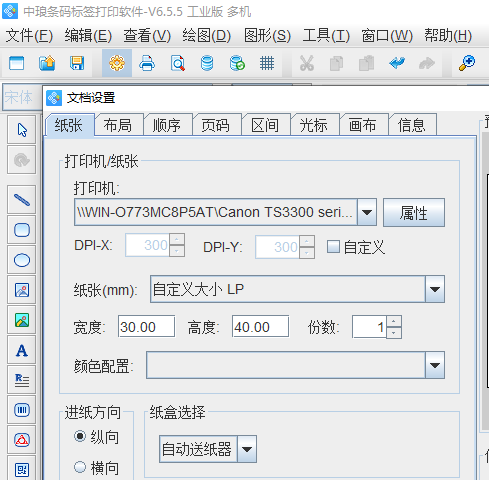Click the 属性 printer properties button
The height and width of the screenshot is (480, 489).
click(x=414, y=213)
